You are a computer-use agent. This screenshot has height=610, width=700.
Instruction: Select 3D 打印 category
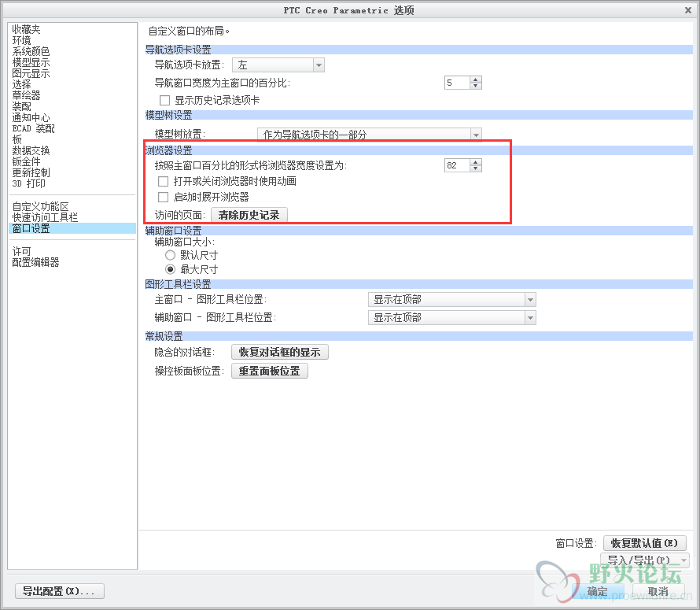(28, 183)
